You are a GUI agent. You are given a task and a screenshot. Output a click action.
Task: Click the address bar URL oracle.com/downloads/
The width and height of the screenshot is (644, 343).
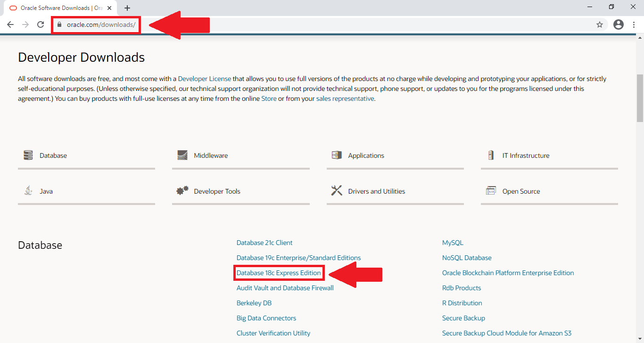(101, 24)
